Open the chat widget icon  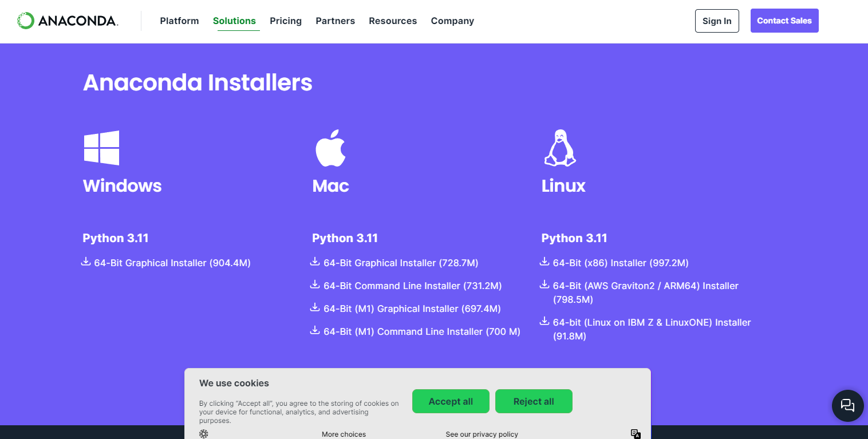coord(847,406)
